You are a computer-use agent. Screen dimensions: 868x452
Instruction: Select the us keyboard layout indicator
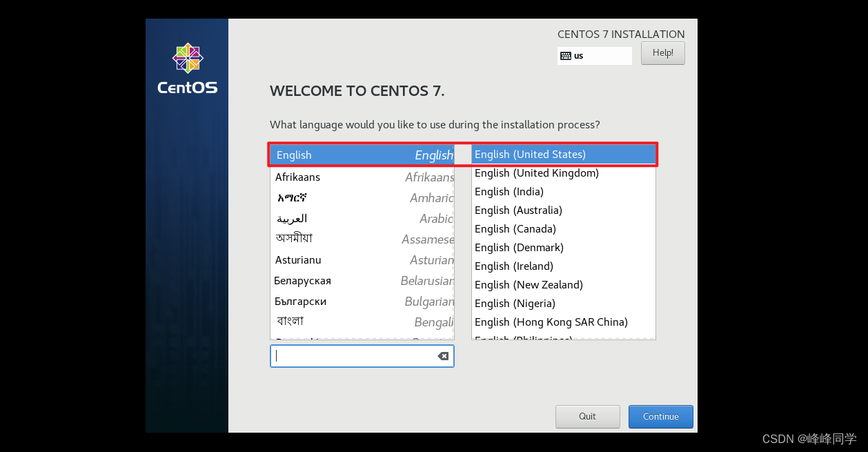pyautogui.click(x=594, y=56)
